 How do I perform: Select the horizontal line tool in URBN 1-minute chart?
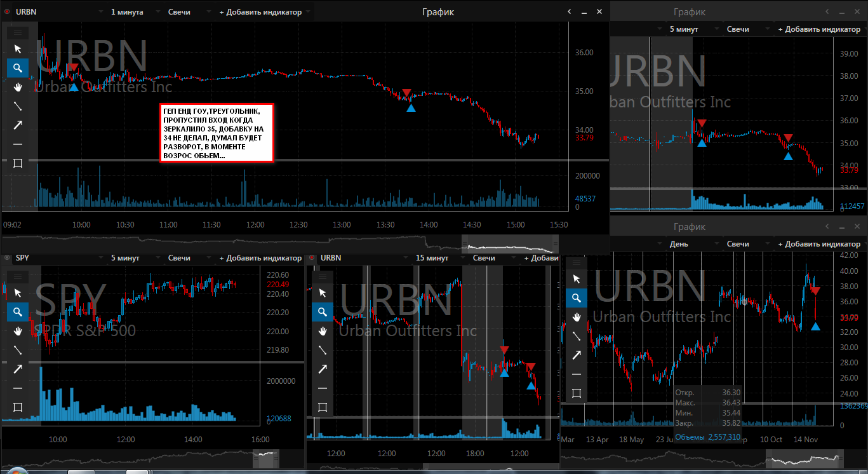18,144
